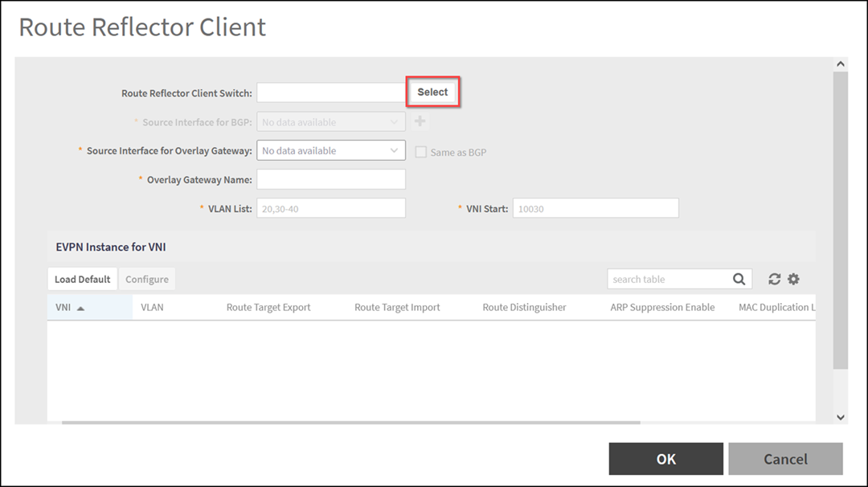Click the search magnifier icon
Screen dimensions: 868x487
pos(739,279)
